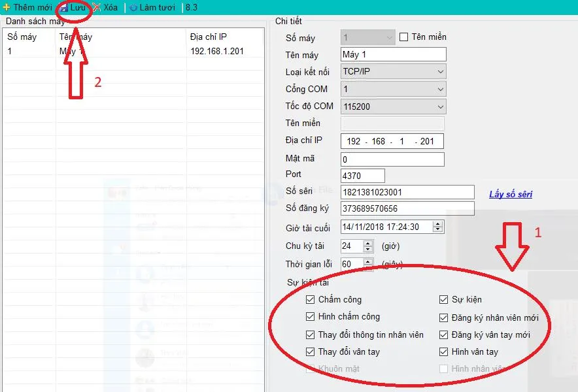Click the Port input field
This screenshot has height=392, width=578.
pos(362,176)
